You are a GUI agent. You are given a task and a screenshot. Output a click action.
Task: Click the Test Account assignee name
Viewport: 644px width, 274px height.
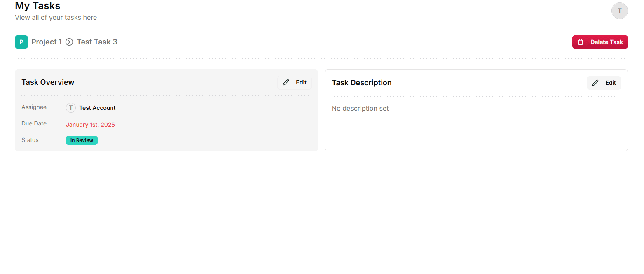(x=97, y=108)
